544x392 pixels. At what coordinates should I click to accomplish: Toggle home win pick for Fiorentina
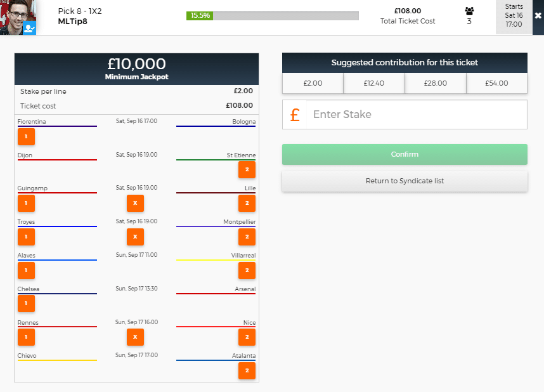(x=26, y=136)
